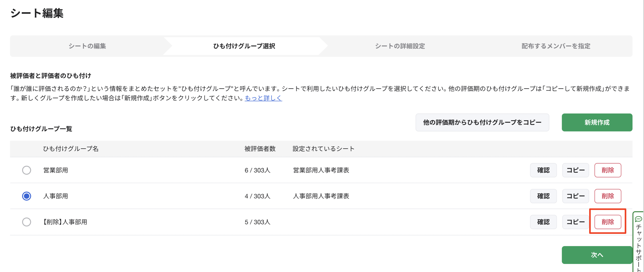Click the 【削除】人事部用 group name

tap(65, 222)
